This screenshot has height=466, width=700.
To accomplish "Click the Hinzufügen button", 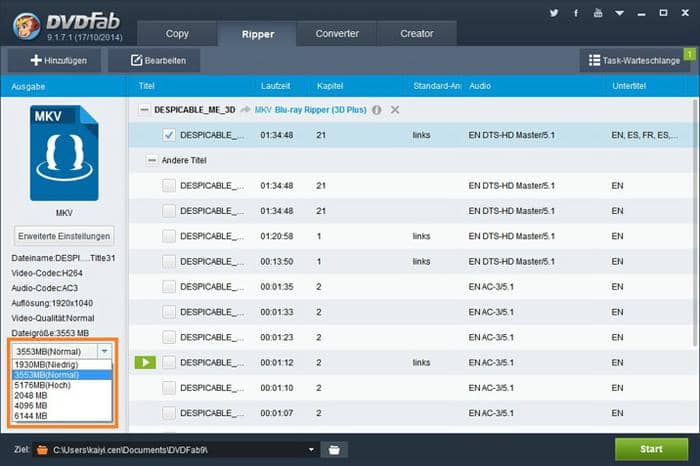I will click(x=54, y=60).
